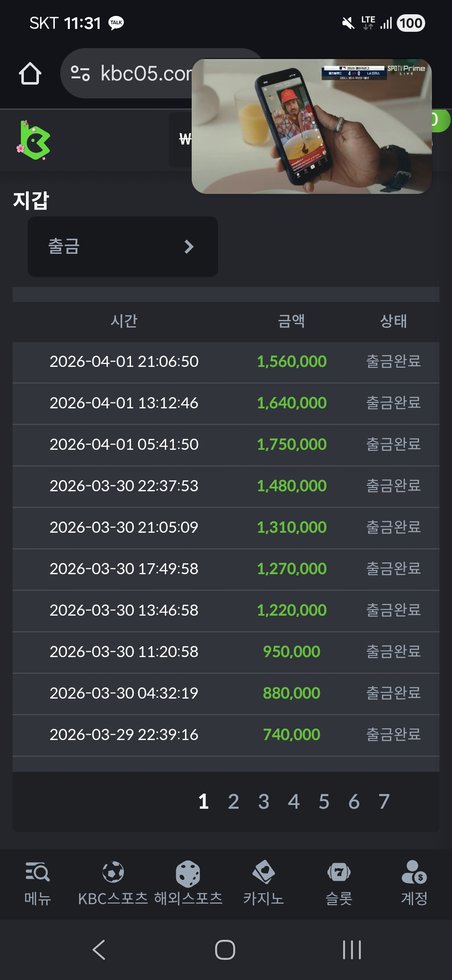Jump to page 4
The width and height of the screenshot is (452, 980).
click(294, 802)
